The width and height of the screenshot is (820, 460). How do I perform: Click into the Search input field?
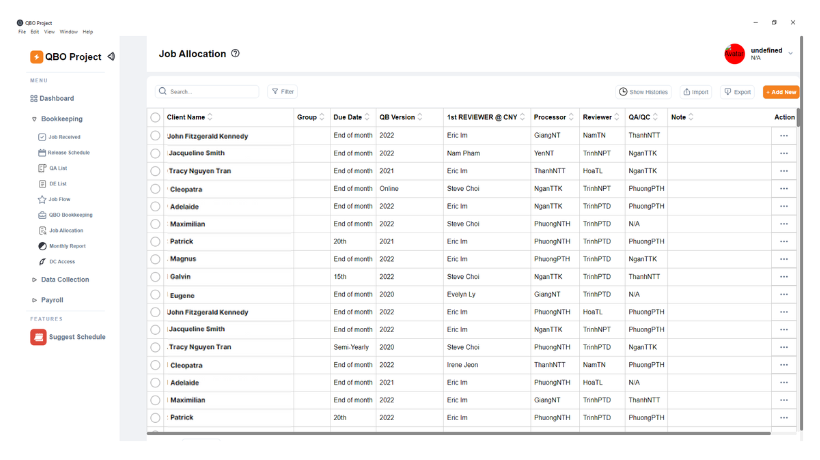[210, 92]
